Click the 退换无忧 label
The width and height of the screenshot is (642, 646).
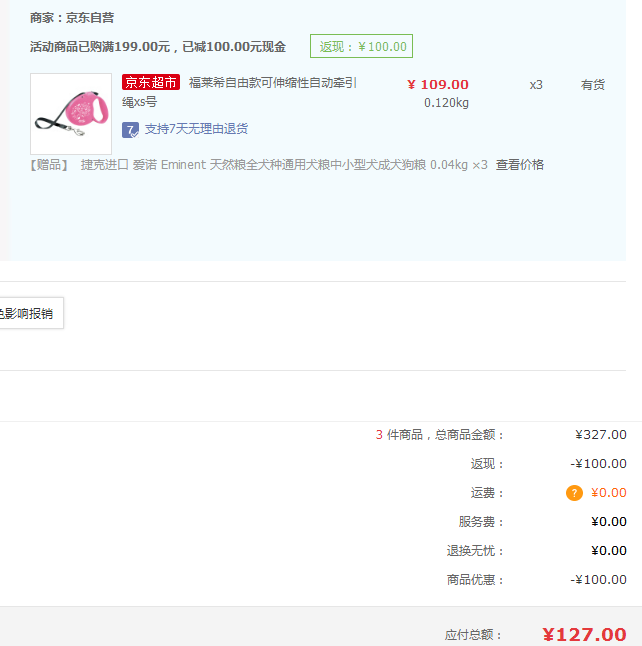point(475,551)
